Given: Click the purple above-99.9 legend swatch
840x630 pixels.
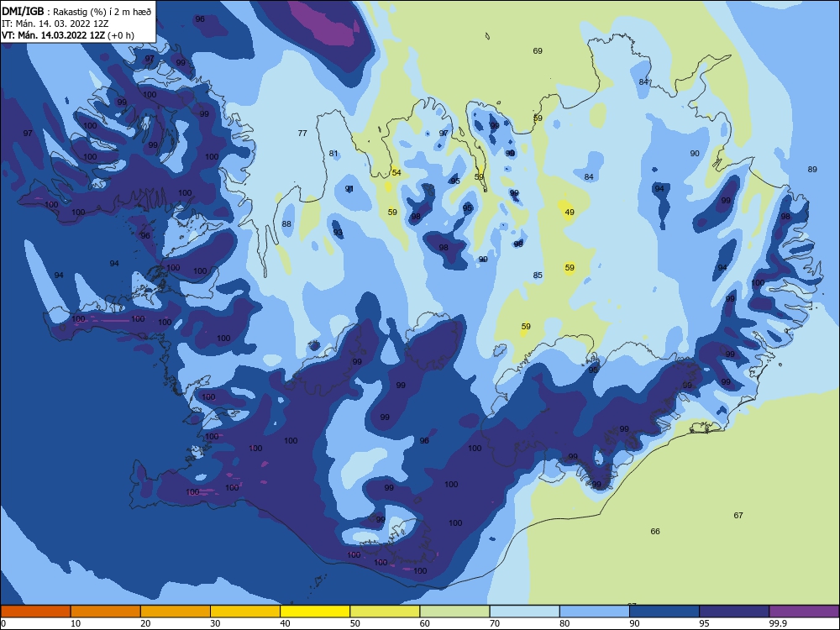Looking at the screenshot, I should tap(804, 612).
